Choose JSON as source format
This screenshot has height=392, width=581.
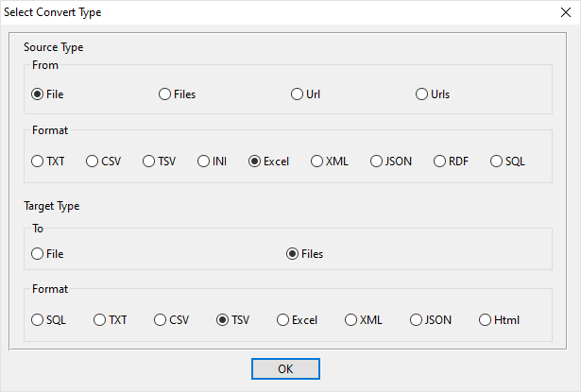click(377, 162)
